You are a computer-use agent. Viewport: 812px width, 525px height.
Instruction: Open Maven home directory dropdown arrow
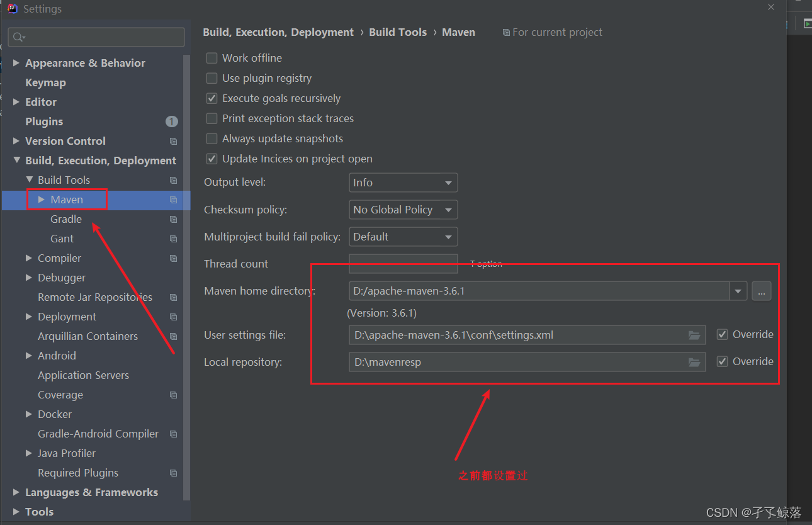point(738,291)
